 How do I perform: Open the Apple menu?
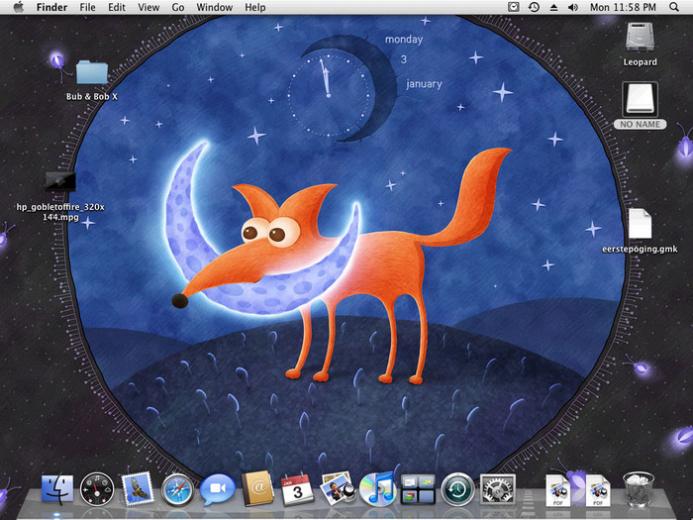(18, 7)
